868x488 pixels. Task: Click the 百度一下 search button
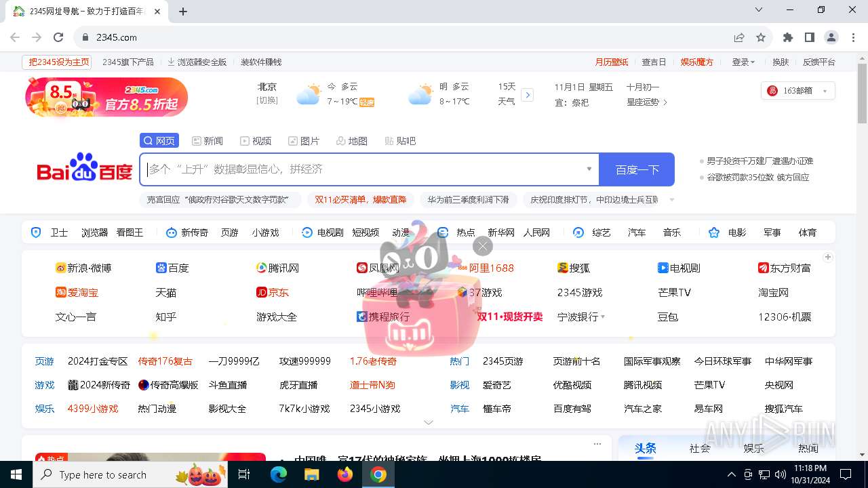point(637,169)
